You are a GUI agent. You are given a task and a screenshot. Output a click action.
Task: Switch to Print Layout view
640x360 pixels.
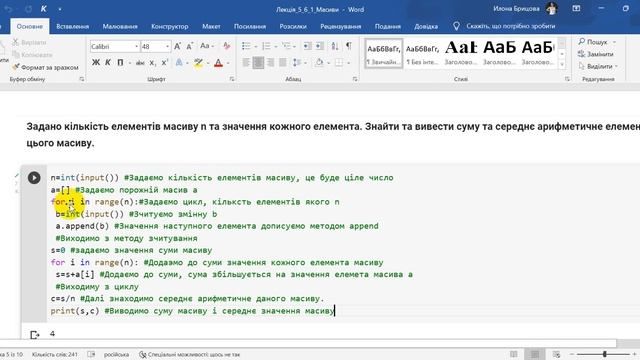coord(535,354)
